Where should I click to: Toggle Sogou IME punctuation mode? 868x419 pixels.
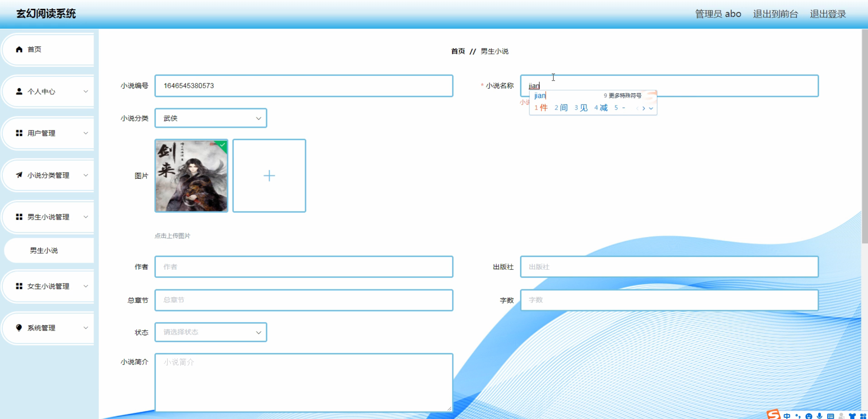pyautogui.click(x=798, y=416)
